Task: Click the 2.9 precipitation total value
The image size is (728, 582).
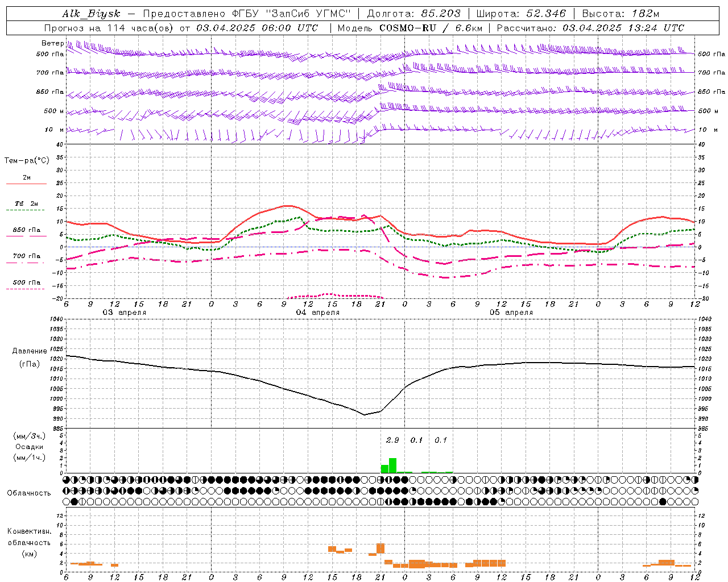Action: coord(392,440)
